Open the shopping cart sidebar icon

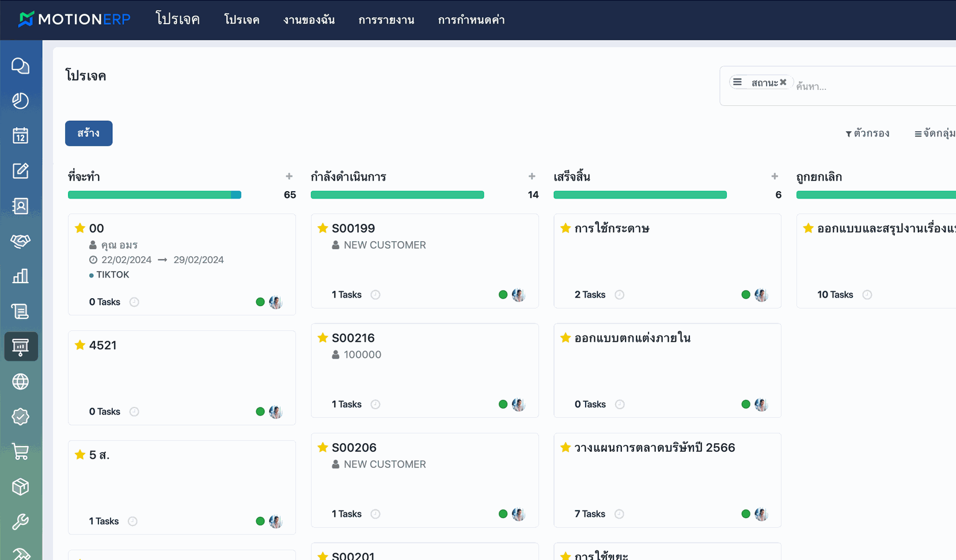tap(21, 452)
